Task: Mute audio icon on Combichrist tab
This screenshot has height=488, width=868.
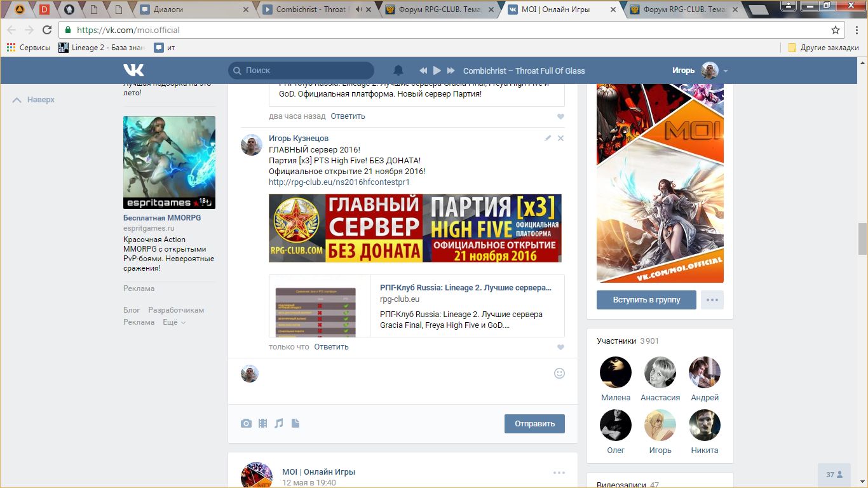Action: [359, 10]
